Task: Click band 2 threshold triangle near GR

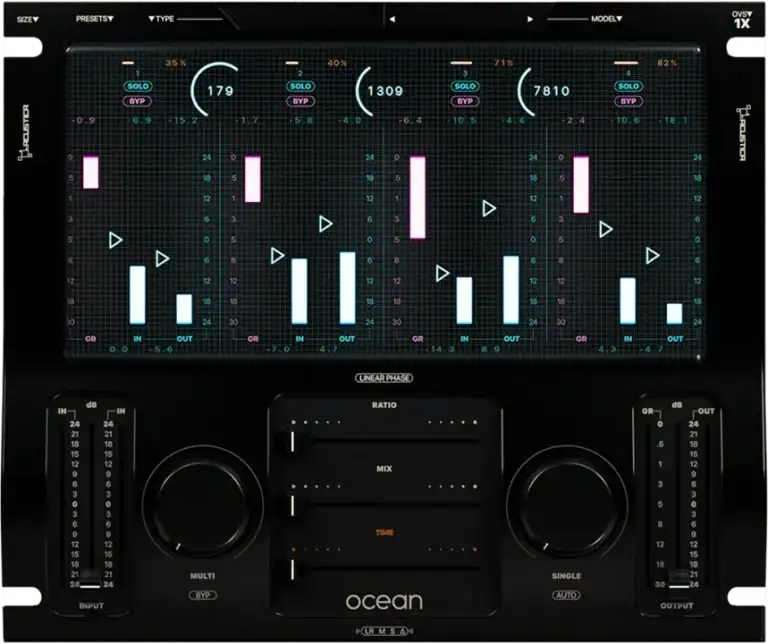Action: [277, 256]
